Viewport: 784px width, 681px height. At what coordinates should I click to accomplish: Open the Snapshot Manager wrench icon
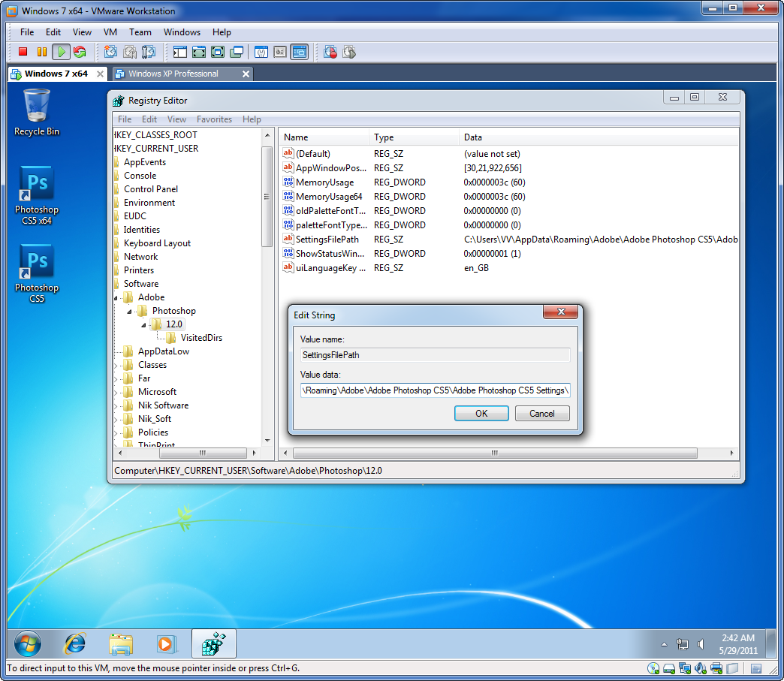point(149,52)
